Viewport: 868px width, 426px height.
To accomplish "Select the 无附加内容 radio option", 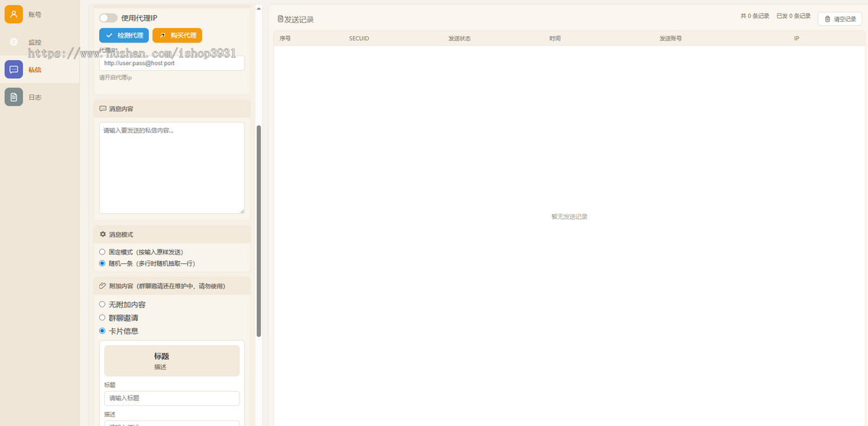I will point(103,304).
